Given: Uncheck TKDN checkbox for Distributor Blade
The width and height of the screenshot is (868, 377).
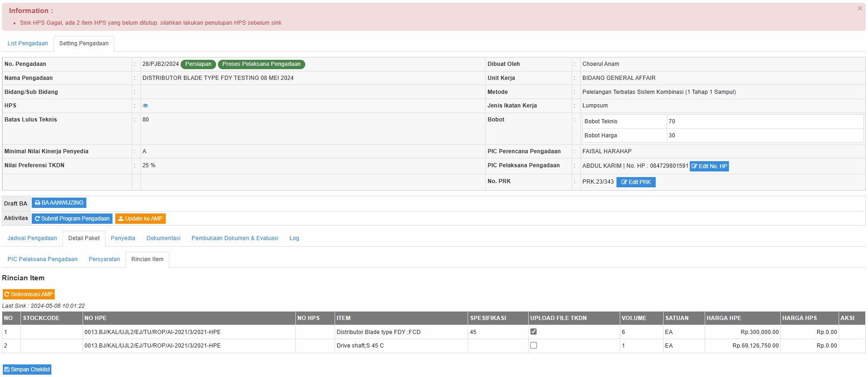Looking at the screenshot, I should (533, 332).
